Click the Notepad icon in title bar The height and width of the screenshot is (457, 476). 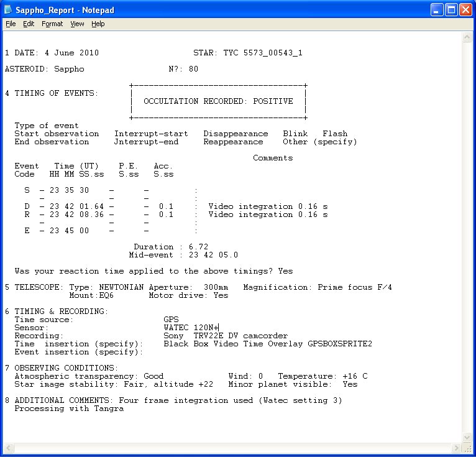[x=9, y=9]
